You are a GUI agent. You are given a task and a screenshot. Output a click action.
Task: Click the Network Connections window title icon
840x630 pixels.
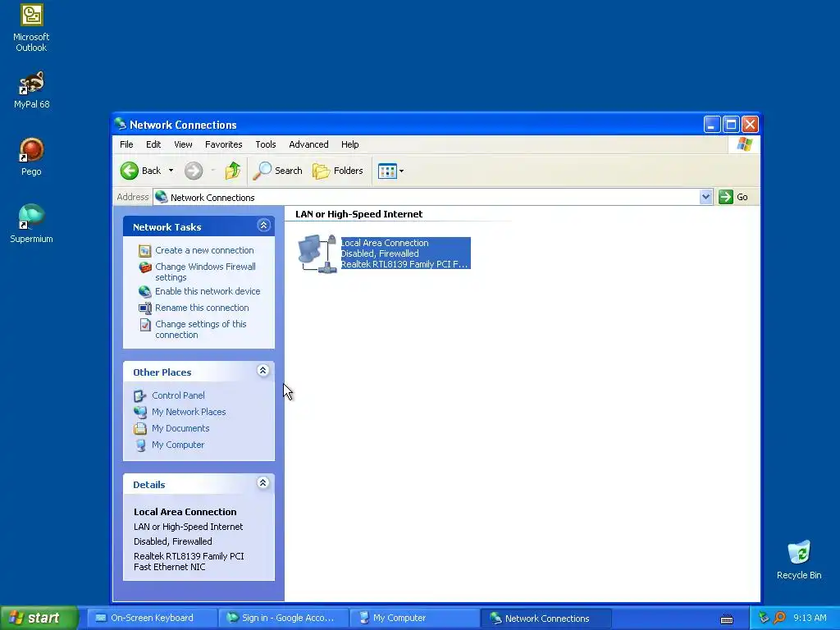(x=121, y=125)
